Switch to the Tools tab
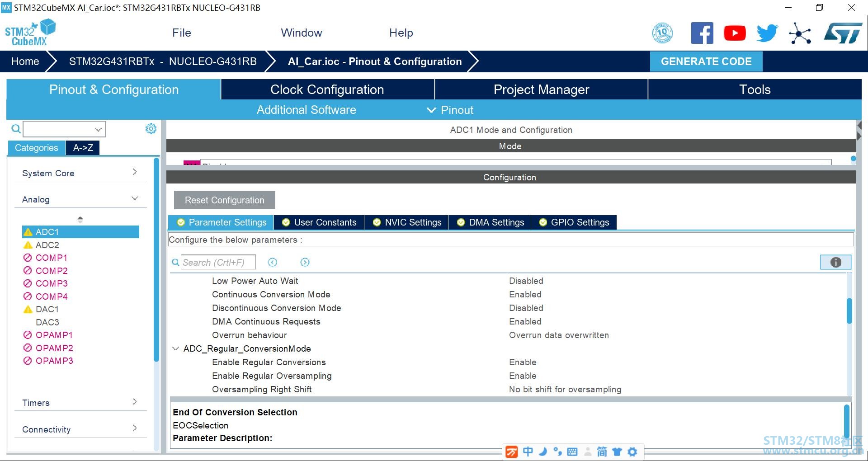The height and width of the screenshot is (461, 868). (x=755, y=89)
